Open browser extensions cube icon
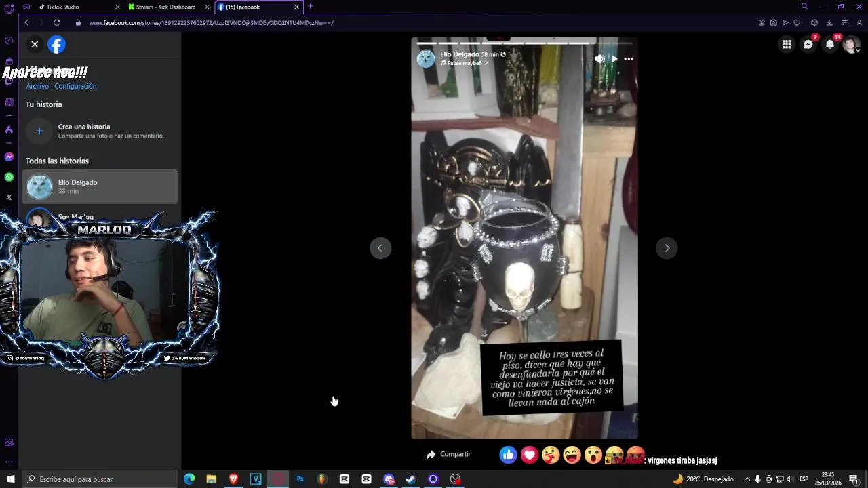 (x=814, y=22)
